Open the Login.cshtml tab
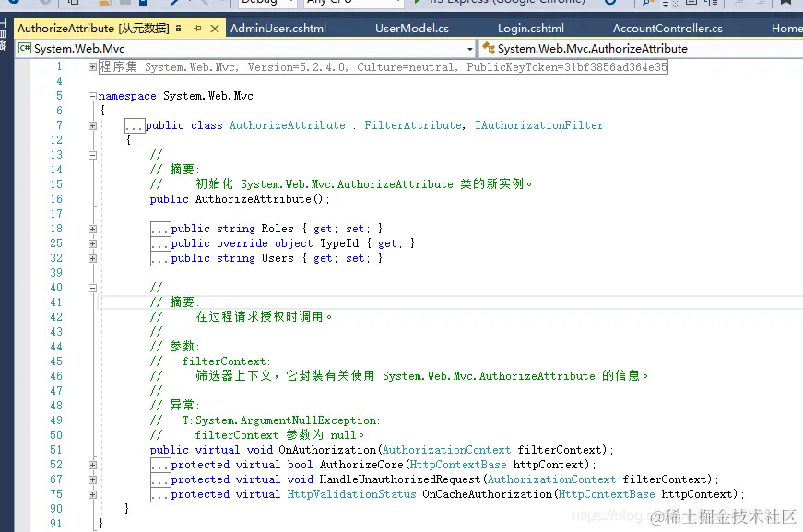 [530, 29]
